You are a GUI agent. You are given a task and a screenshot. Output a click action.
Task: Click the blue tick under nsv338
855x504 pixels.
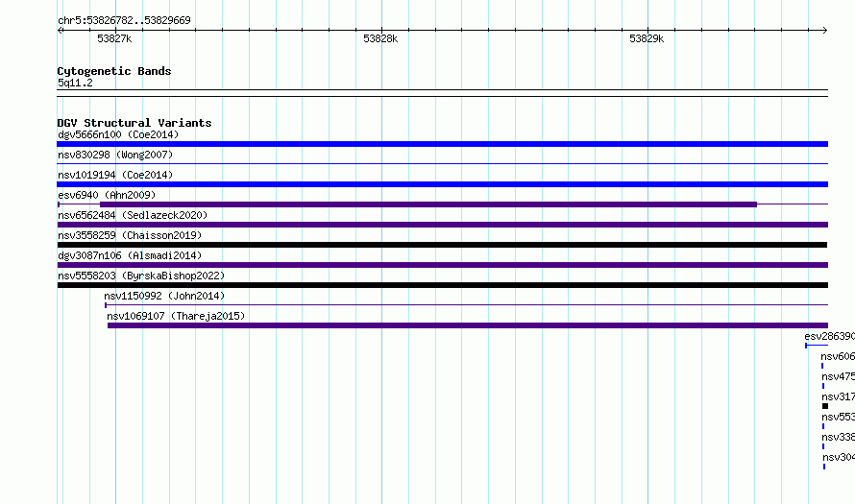823,446
